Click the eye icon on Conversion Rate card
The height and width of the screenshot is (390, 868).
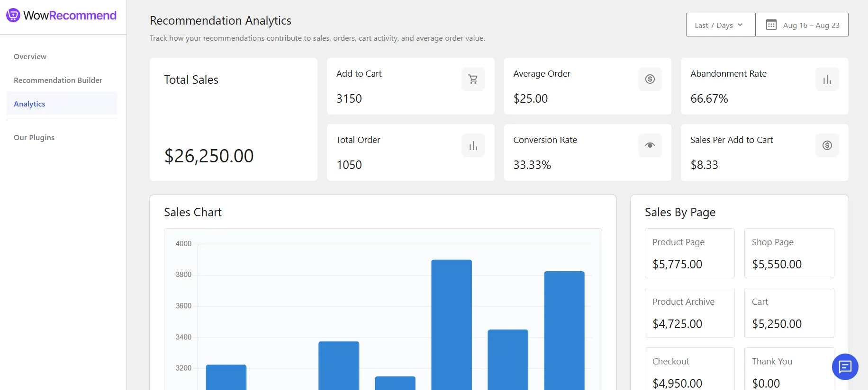[650, 145]
